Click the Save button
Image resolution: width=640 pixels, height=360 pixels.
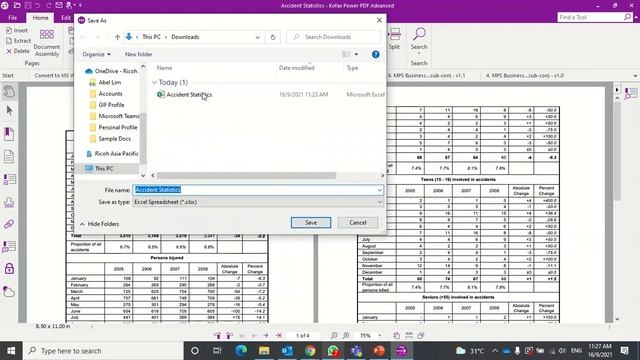click(311, 222)
